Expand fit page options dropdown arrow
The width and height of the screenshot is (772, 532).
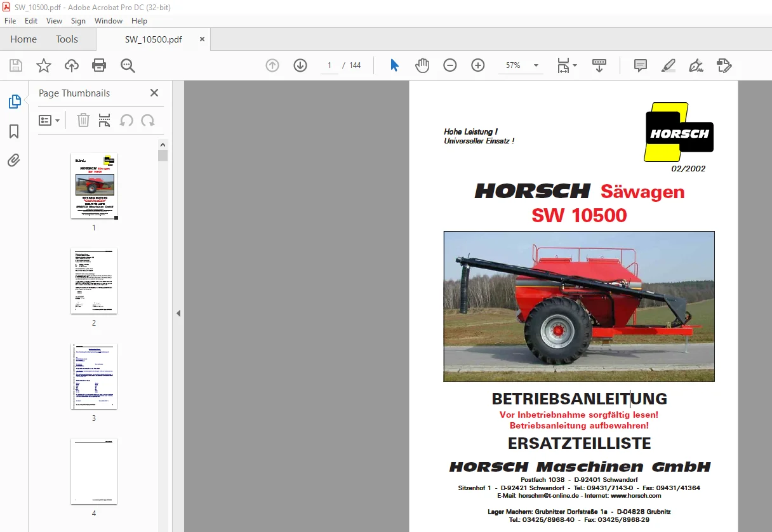tap(575, 65)
